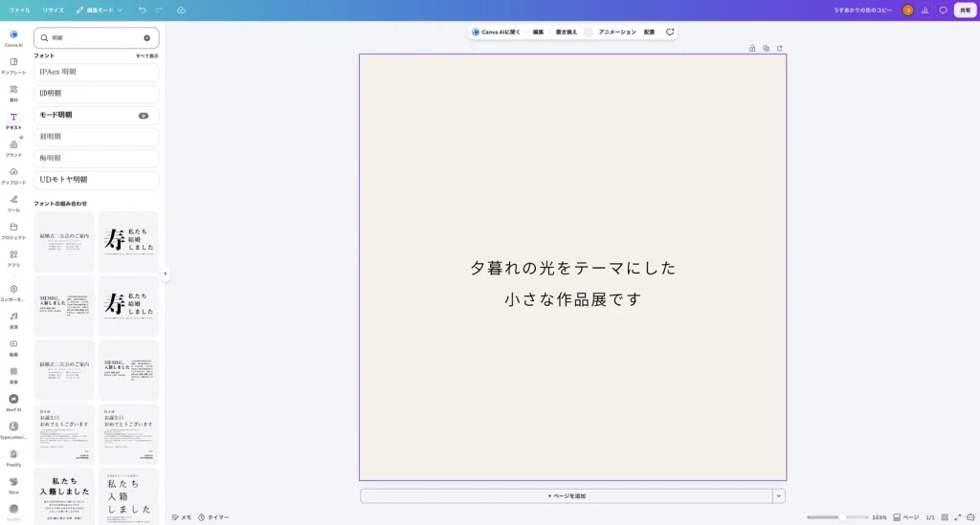This screenshot has height=525, width=980.
Task: Open the プロジェクト projects panel
Action: 13,230
